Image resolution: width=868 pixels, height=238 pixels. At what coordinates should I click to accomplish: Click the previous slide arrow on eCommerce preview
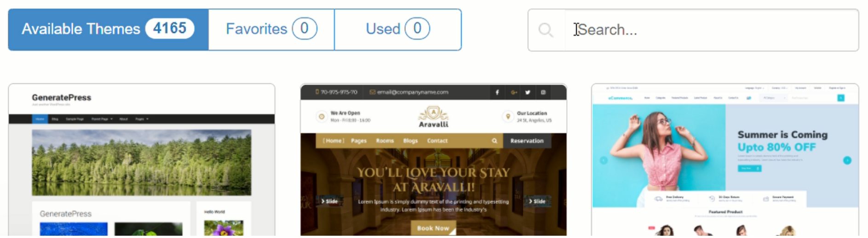pyautogui.click(x=604, y=160)
